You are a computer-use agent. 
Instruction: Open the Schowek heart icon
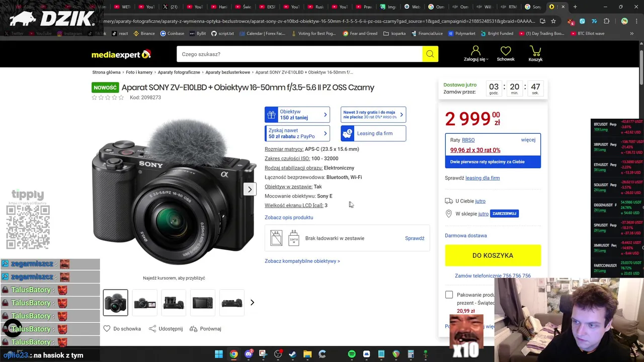(506, 51)
